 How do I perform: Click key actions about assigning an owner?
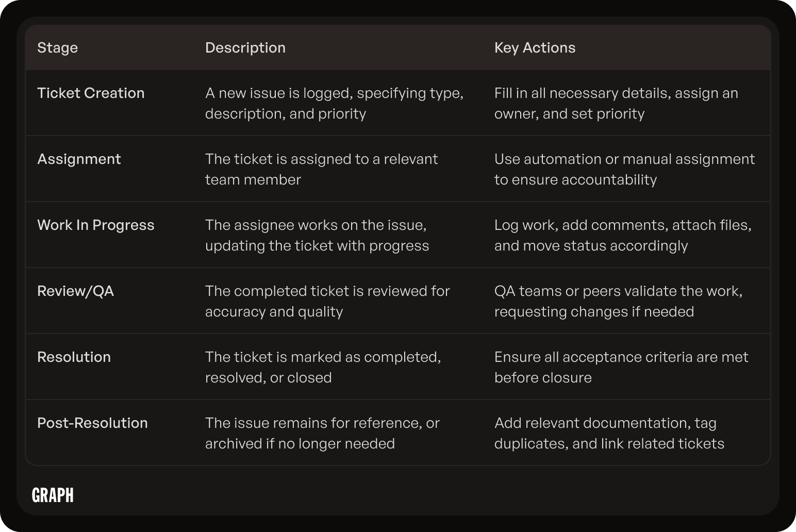point(616,103)
